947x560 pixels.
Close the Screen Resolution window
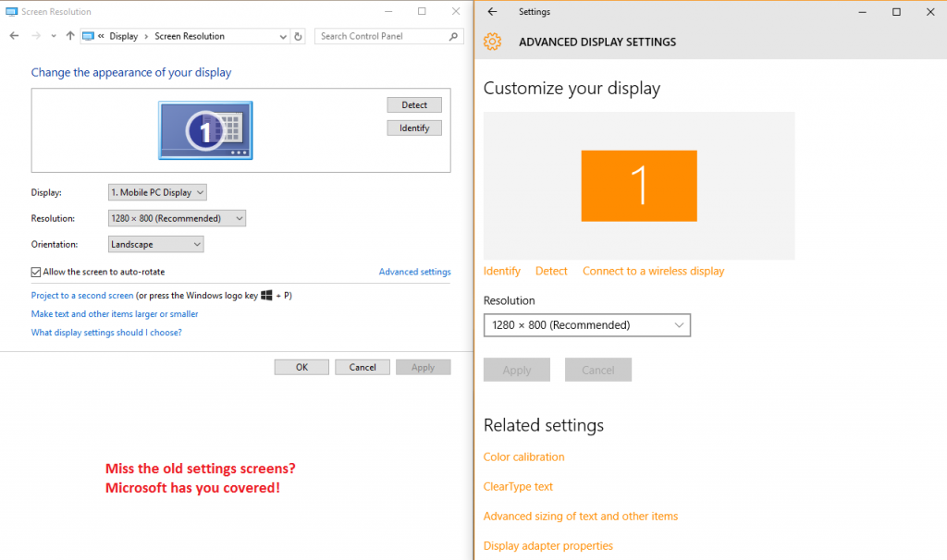[456, 11]
